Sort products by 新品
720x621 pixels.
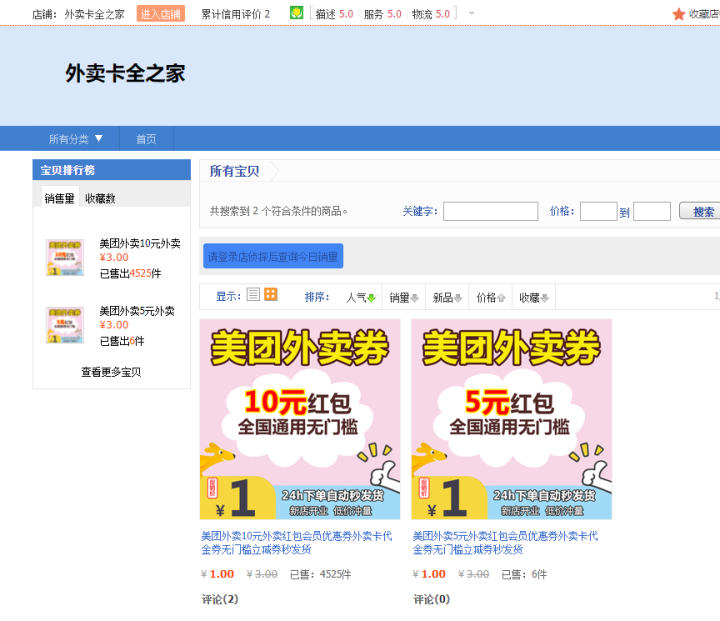tap(447, 297)
